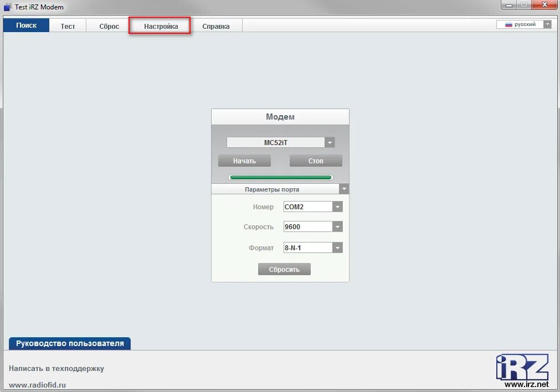The height and width of the screenshot is (392, 560).
Task: Click the Модем panel heading
Action: click(x=280, y=117)
